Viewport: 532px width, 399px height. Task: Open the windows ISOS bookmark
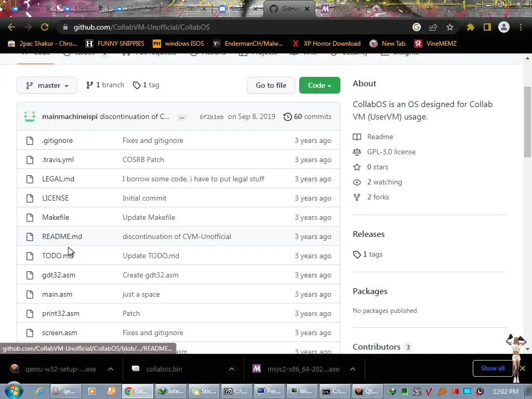coord(179,44)
